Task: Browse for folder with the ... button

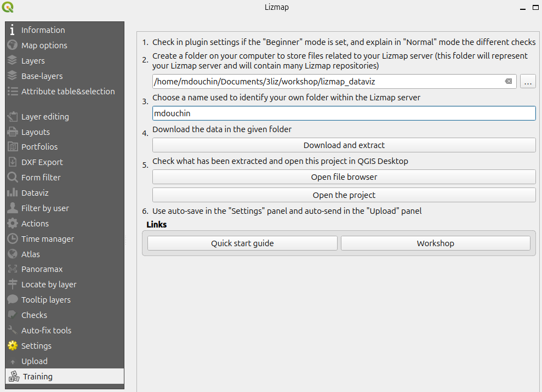Action: [x=528, y=82]
